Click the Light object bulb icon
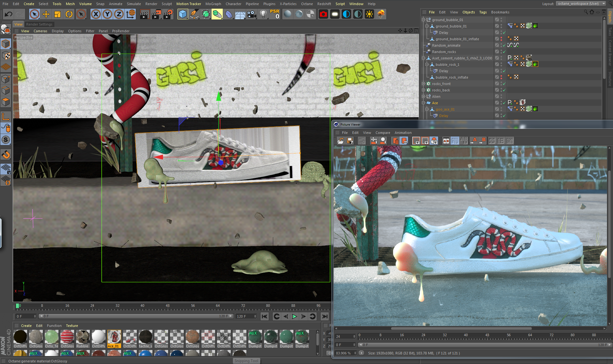Screen dimensions: 613x364 (263, 14)
